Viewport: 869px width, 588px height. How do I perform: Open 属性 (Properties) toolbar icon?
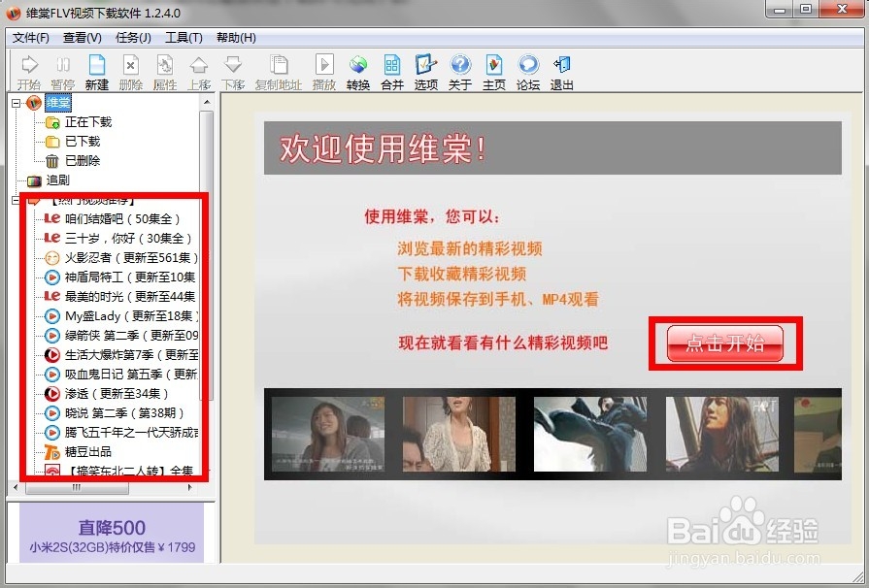click(x=165, y=73)
